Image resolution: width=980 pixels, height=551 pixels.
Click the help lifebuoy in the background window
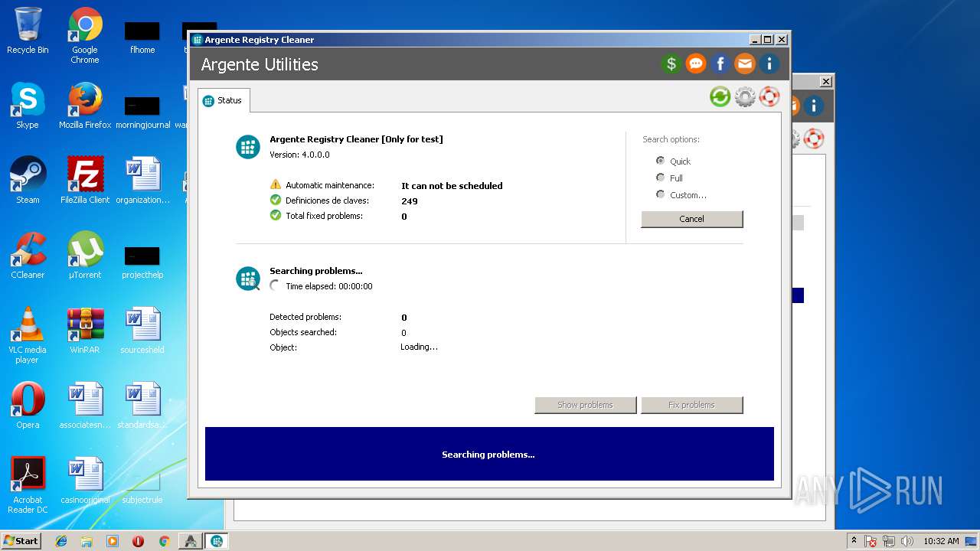[x=813, y=139]
